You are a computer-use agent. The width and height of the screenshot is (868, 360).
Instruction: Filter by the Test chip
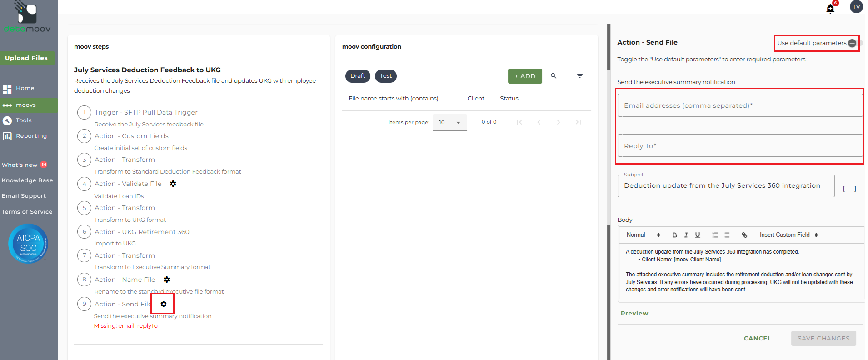[386, 76]
